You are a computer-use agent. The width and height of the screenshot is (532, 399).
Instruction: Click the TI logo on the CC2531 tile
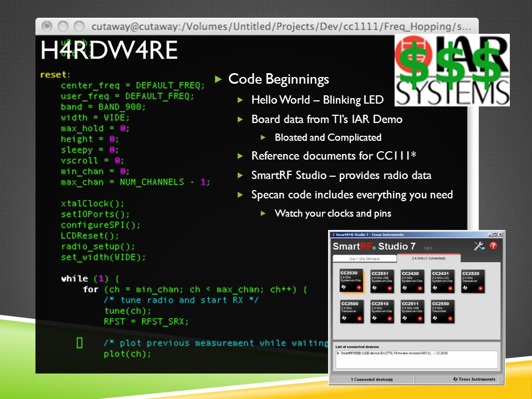point(374,288)
